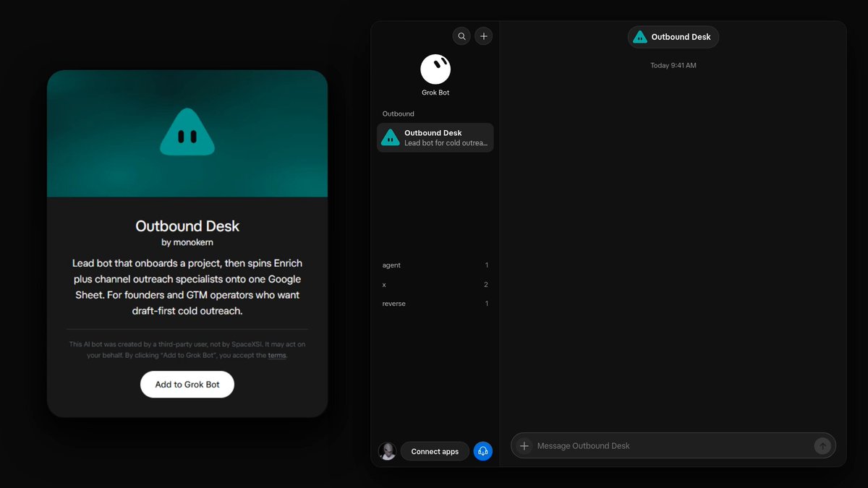Click the "Outbound Desk" heading on the card
The height and width of the screenshot is (488, 868).
click(187, 226)
